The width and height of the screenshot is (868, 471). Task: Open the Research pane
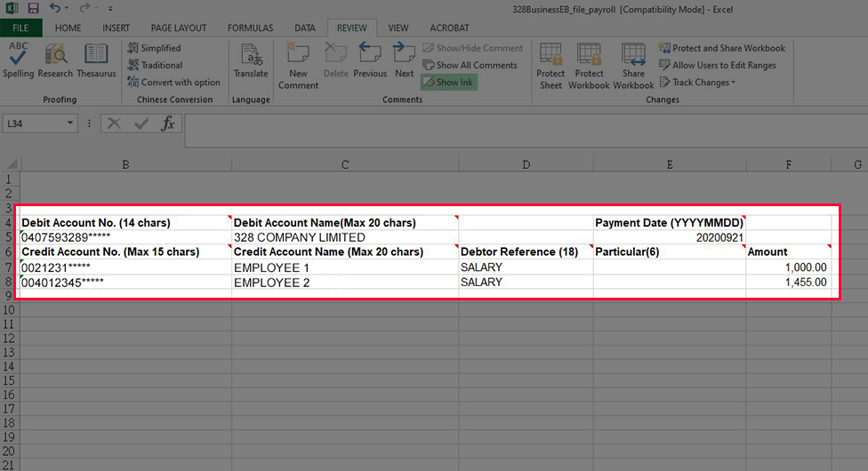tap(55, 60)
